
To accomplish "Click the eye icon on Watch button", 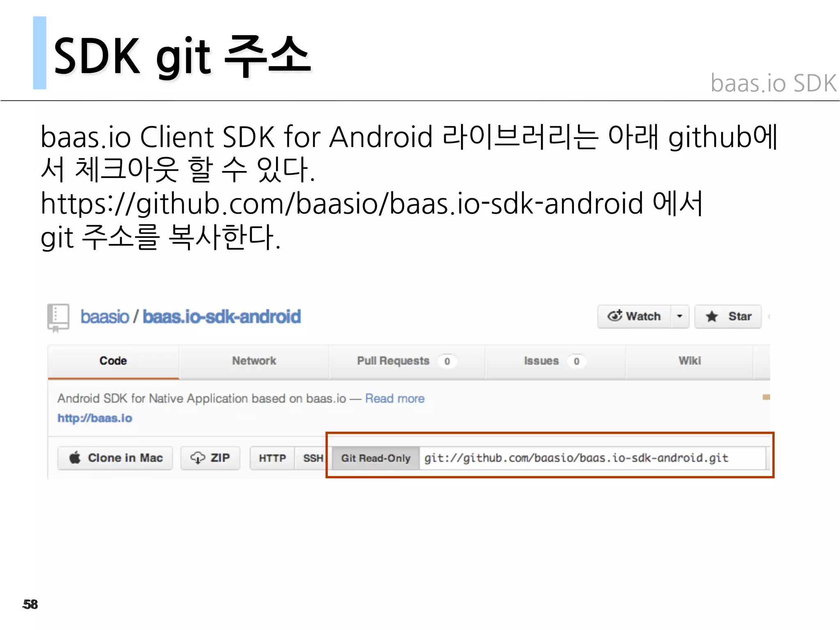I will pyautogui.click(x=615, y=316).
